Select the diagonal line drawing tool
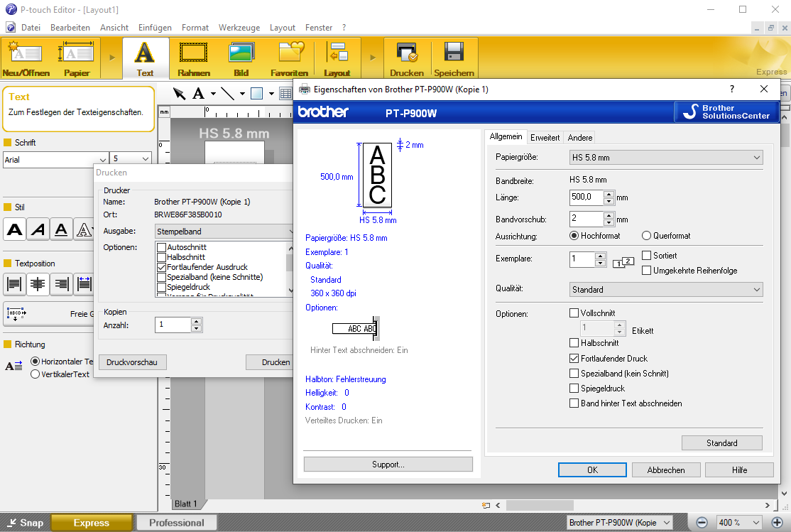Image resolution: width=791 pixels, height=532 pixels. click(x=227, y=93)
